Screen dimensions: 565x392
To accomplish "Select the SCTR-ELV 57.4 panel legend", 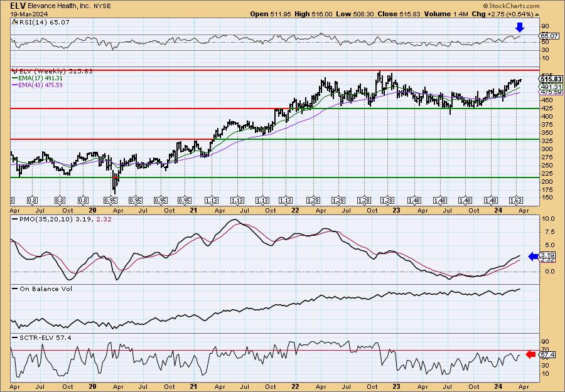I will (41, 337).
